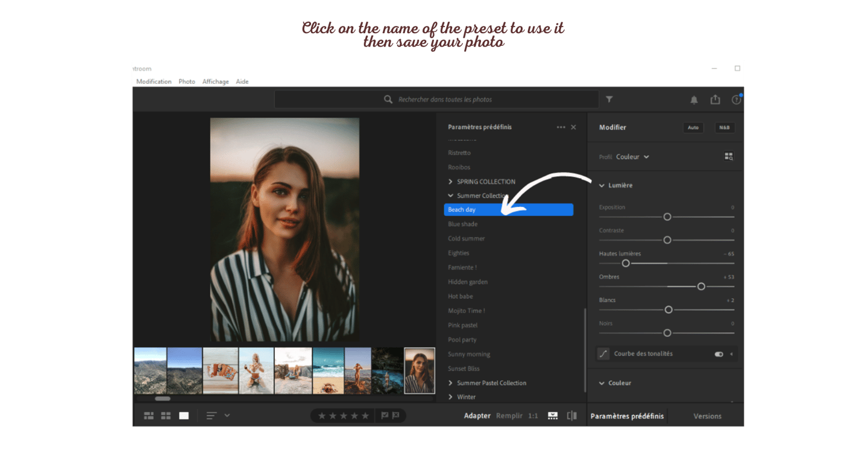This screenshot has width=868, height=461.
Task: Browse profiles with the grid icon beside Profil
Action: [x=729, y=156]
